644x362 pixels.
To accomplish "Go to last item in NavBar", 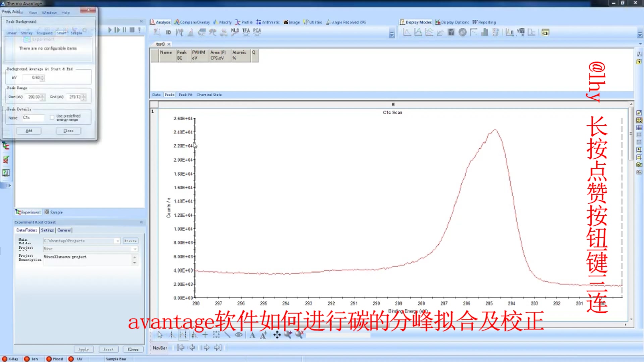I will 218,348.
